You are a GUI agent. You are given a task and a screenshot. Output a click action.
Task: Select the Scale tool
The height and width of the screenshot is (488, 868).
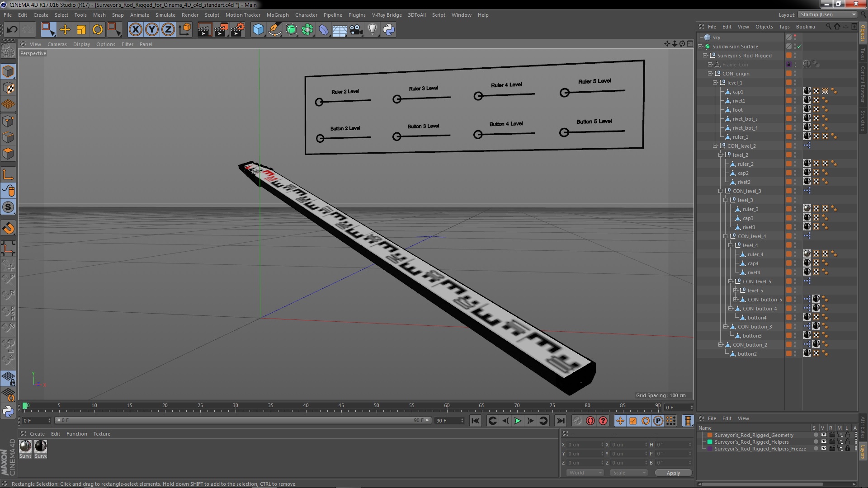click(x=81, y=30)
